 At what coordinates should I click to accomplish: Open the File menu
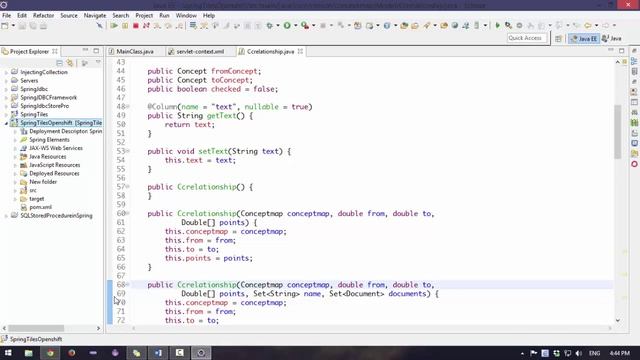coord(7,16)
